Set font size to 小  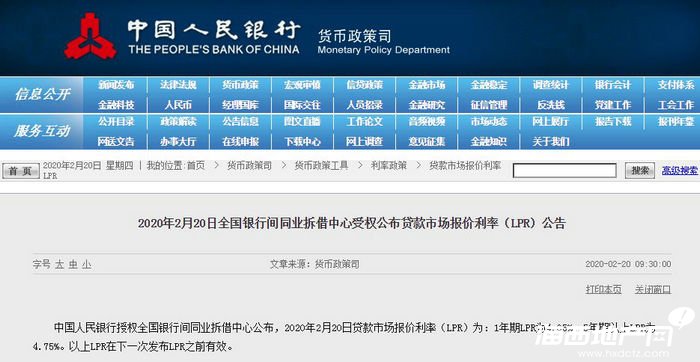coord(87,264)
